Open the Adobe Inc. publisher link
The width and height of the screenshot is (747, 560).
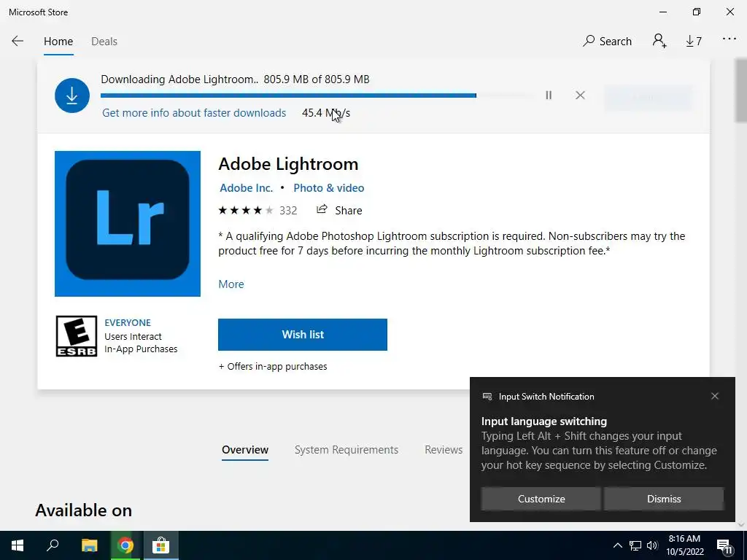coord(247,188)
